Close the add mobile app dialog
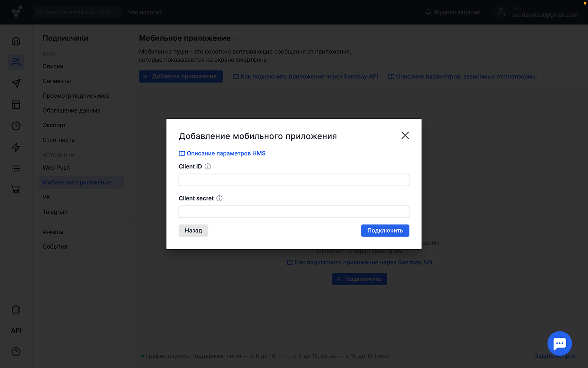The height and width of the screenshot is (368, 588). (405, 135)
